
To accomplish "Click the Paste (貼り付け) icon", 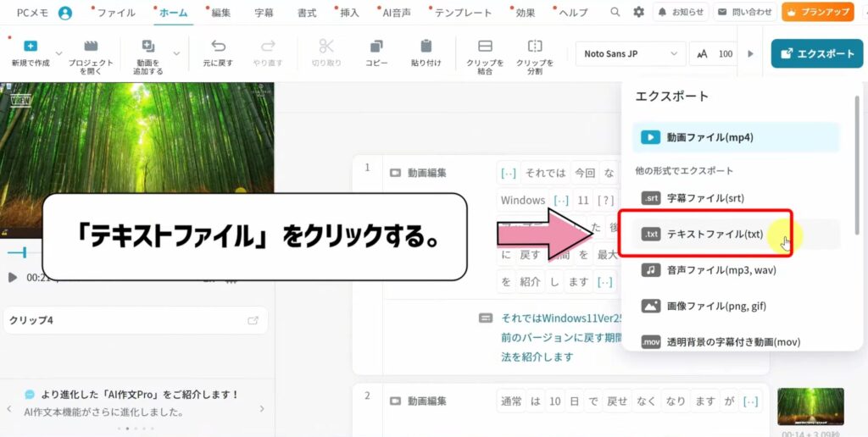I will (x=426, y=47).
